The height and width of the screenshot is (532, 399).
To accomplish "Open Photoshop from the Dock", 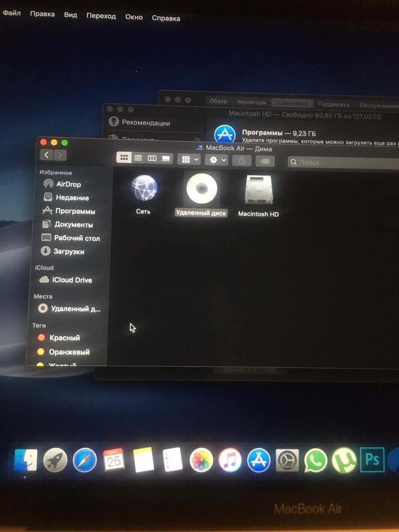I will pos(372,459).
